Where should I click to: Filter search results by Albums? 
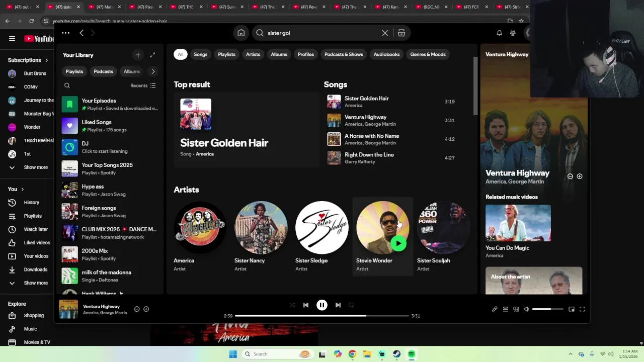279,54
